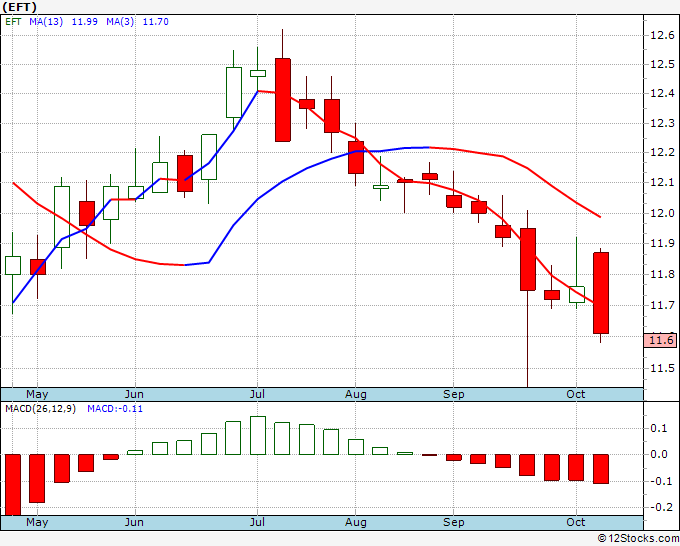Click the MACD:-0.11 value readout

[x=115, y=409]
